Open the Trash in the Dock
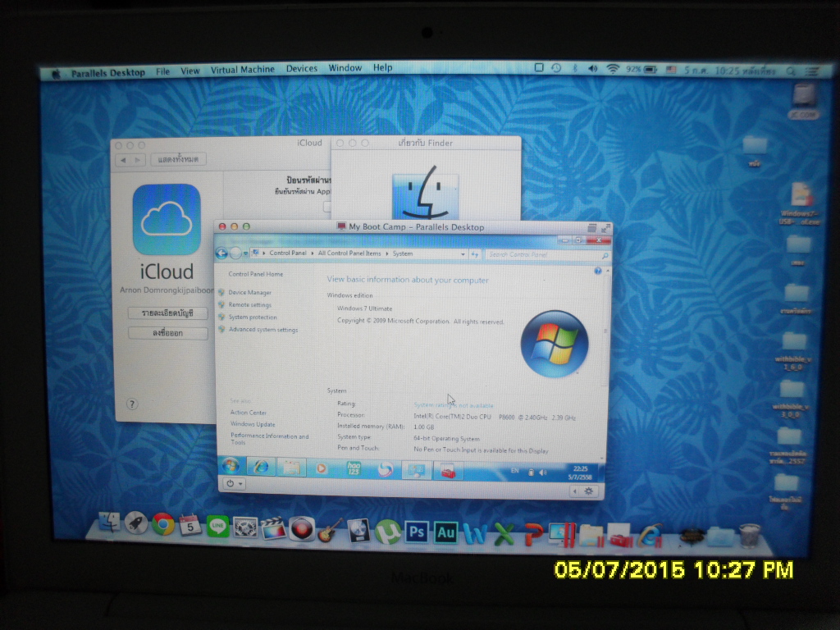Image resolution: width=840 pixels, height=630 pixels. point(750,535)
